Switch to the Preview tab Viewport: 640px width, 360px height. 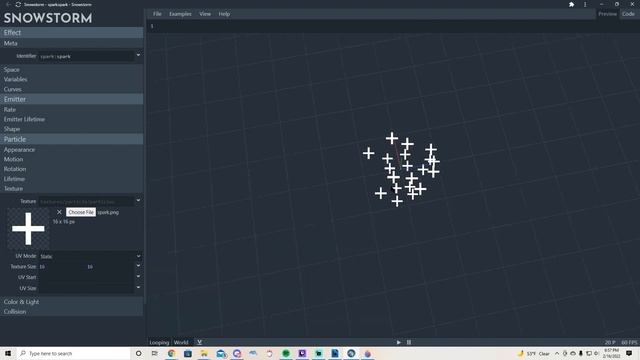607,14
